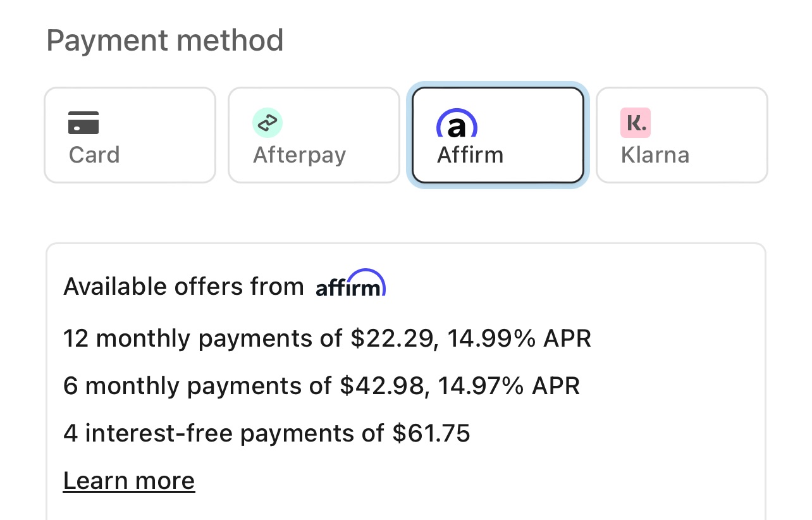Viewport: 812px width, 520px height.
Task: Choose the Affirm payment method label
Action: point(471,155)
